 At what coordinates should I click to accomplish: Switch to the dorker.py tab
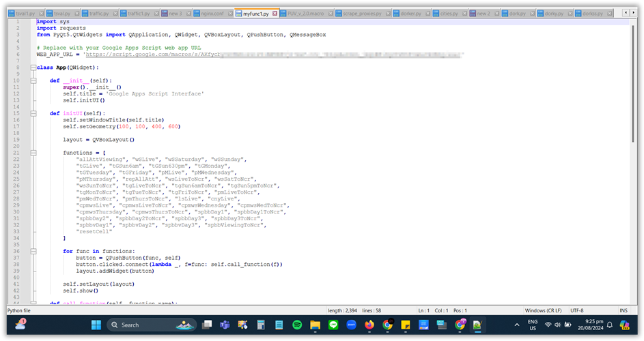pyautogui.click(x=410, y=14)
